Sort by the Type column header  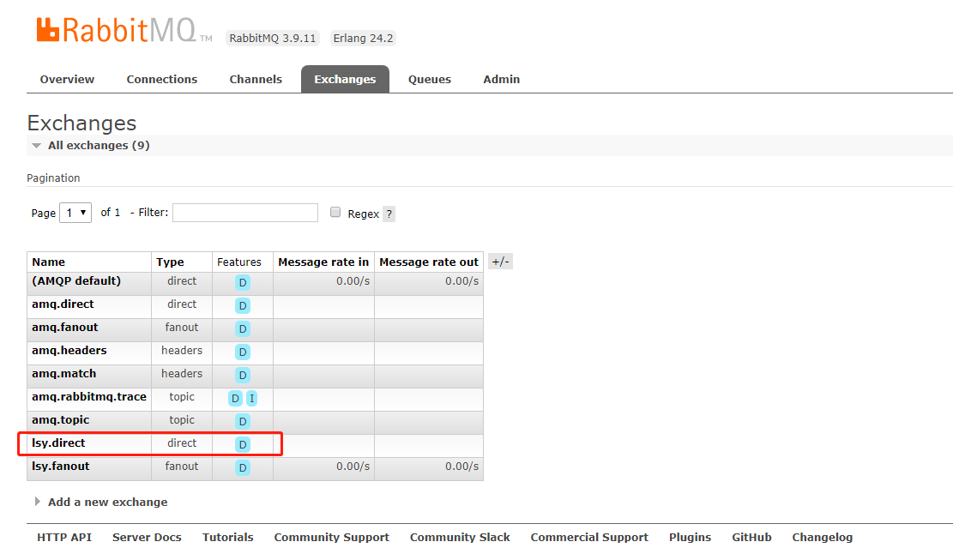170,262
